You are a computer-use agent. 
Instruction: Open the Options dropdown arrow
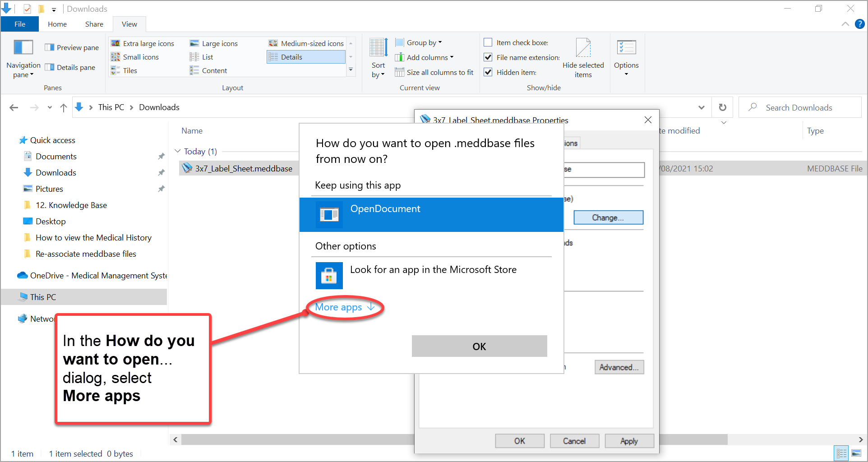[626, 74]
